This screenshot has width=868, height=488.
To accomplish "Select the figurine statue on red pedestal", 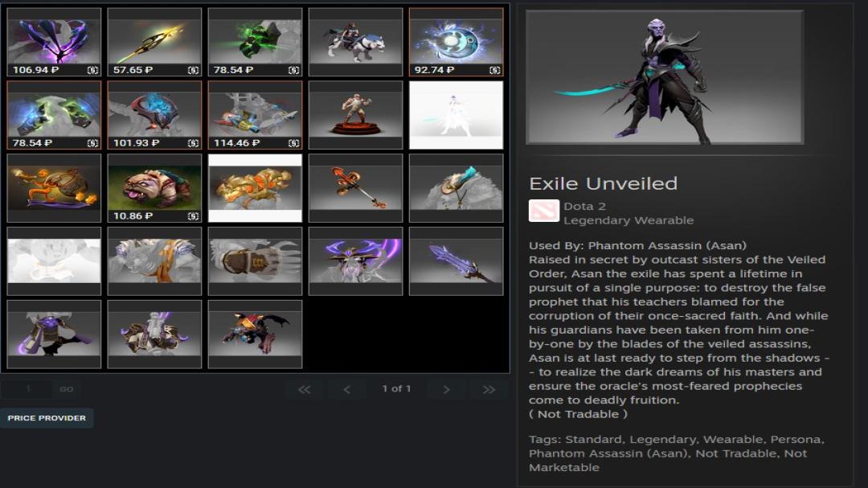I will [355, 115].
